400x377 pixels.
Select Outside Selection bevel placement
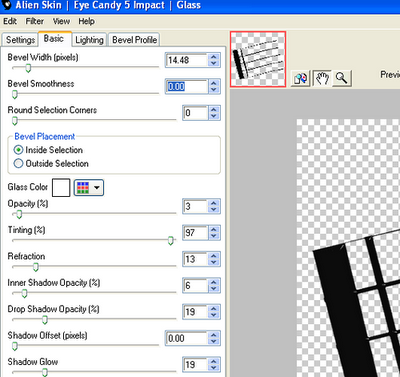coord(51,163)
